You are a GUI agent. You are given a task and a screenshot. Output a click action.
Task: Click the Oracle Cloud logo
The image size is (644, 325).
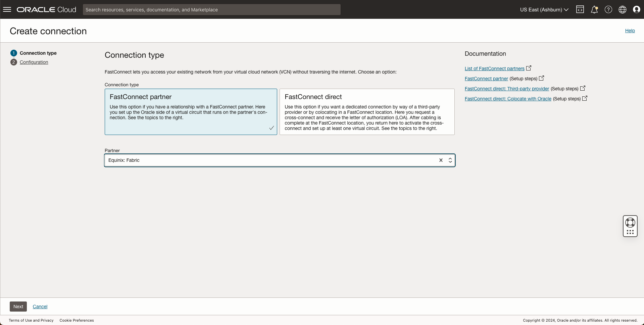pyautogui.click(x=47, y=9)
